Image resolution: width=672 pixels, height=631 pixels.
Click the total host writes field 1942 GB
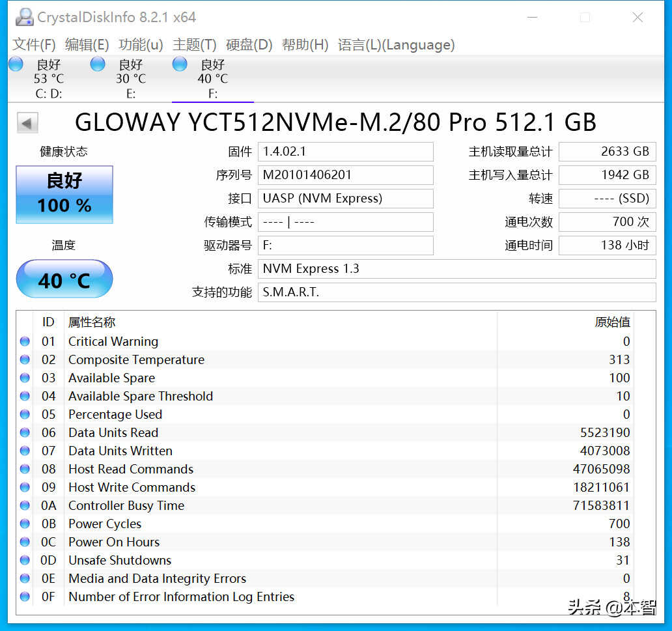click(x=608, y=175)
